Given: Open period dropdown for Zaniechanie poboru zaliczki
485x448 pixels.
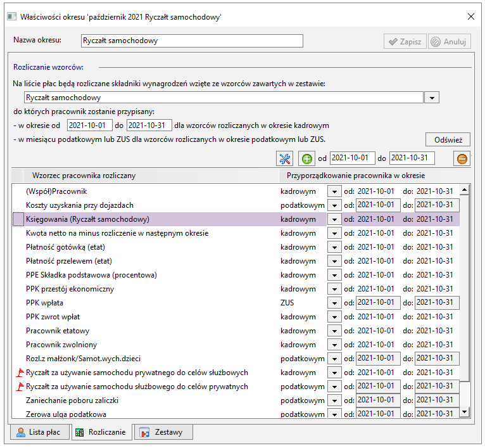Looking at the screenshot, I should pyautogui.click(x=334, y=400).
